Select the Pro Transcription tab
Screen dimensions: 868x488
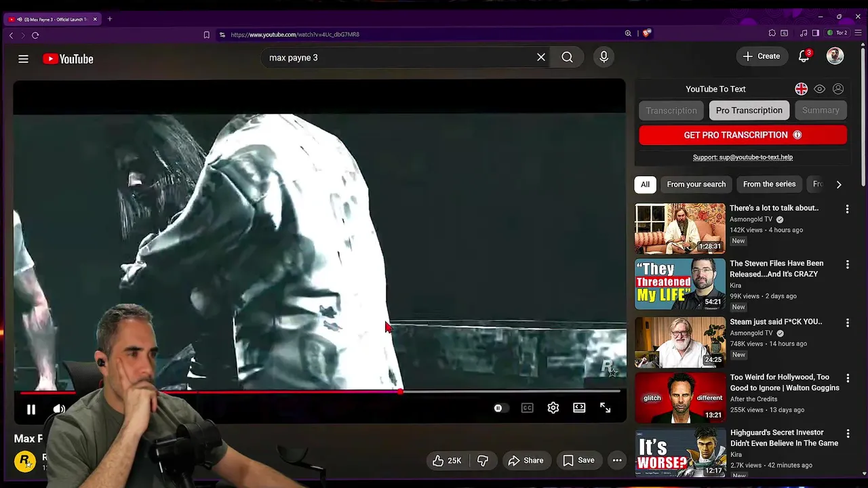pyautogui.click(x=749, y=110)
